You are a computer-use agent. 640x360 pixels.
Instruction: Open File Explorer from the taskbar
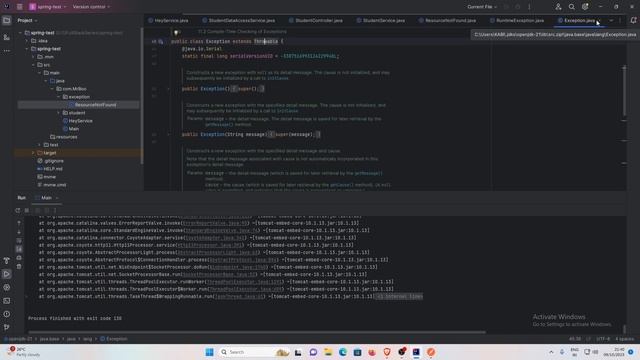pos(328,352)
